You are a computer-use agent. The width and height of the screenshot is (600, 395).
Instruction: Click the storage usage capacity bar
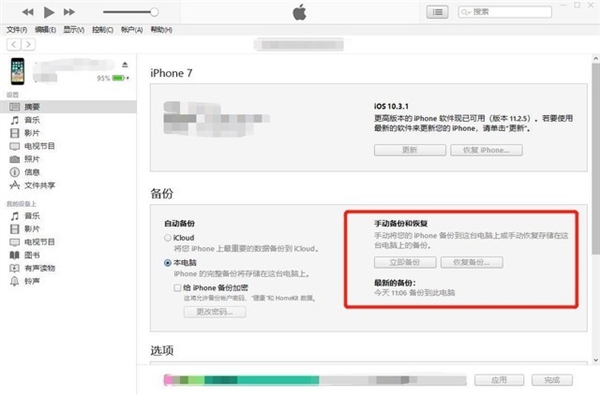click(x=315, y=380)
